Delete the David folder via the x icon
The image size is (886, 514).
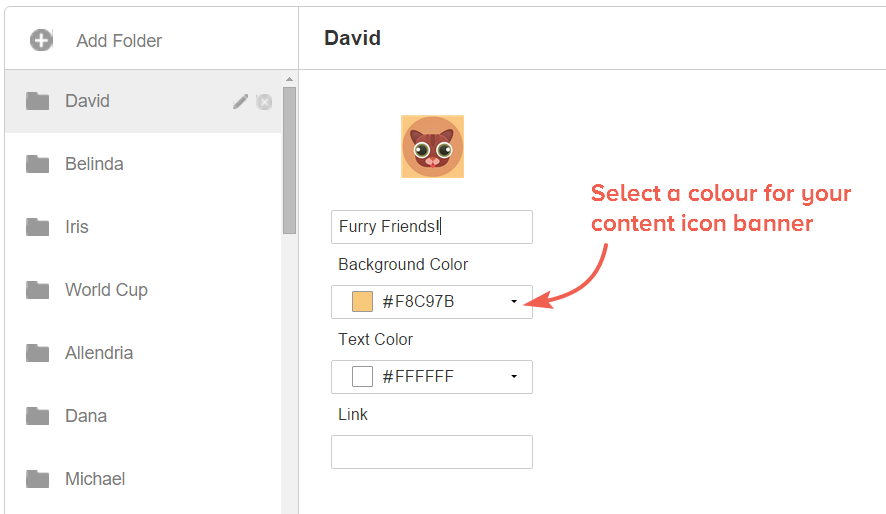[264, 102]
